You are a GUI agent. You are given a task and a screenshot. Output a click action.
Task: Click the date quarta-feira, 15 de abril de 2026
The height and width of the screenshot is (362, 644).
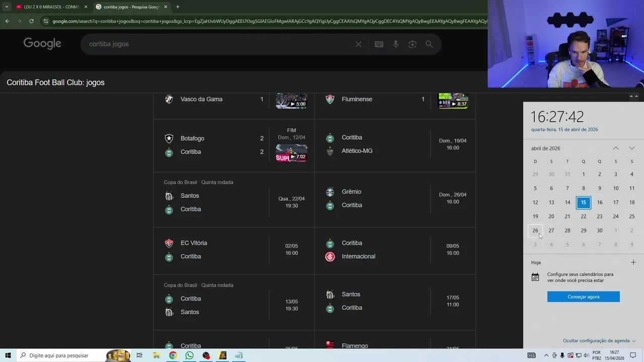coord(565,129)
